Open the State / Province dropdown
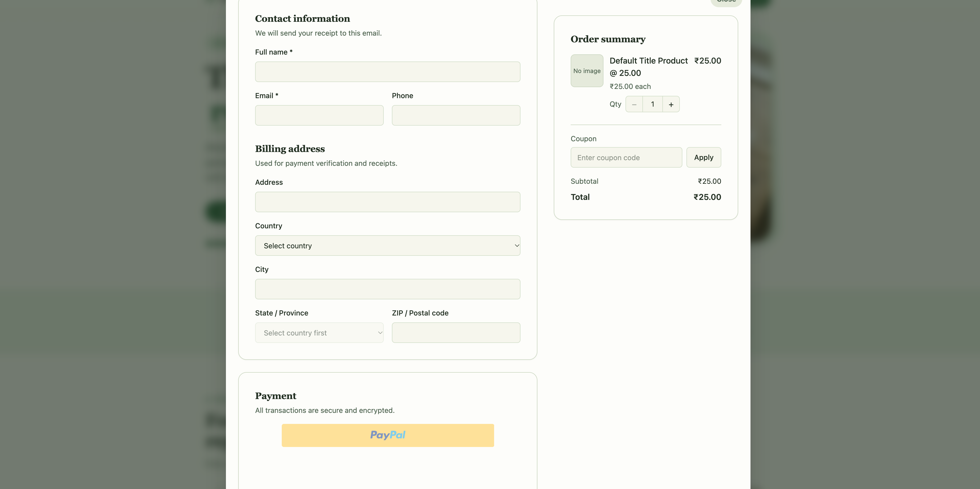 pos(319,333)
